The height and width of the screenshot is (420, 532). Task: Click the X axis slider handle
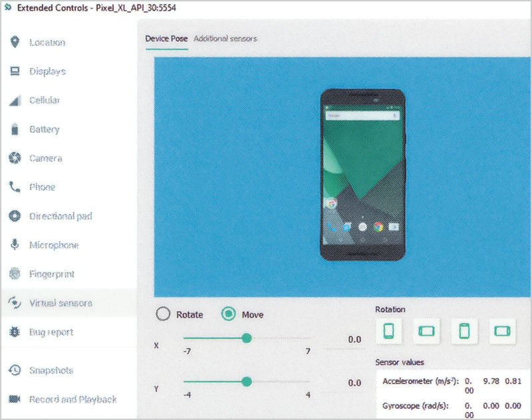pos(247,338)
